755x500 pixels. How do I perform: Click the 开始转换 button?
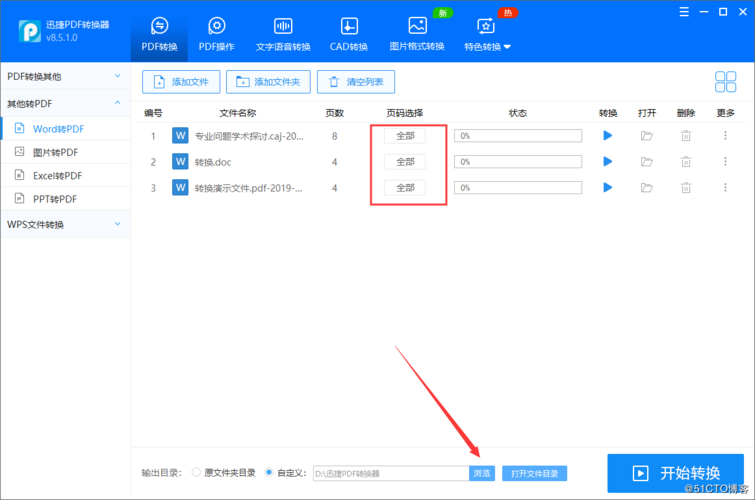tap(676, 474)
